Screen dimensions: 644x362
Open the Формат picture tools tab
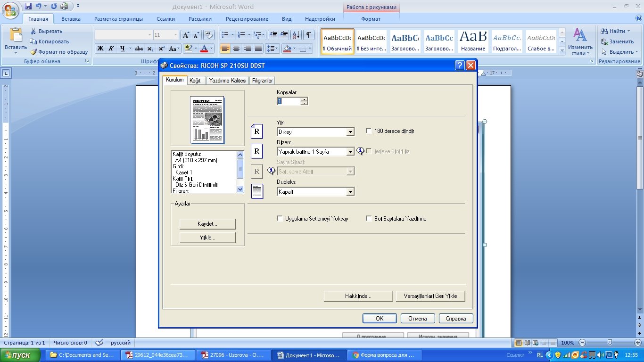click(x=371, y=19)
